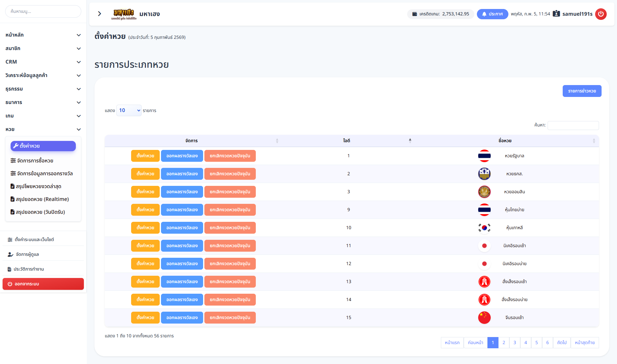Click the ออมสิน lottery emblem icon
The width and height of the screenshot is (617, 364).
click(x=484, y=192)
